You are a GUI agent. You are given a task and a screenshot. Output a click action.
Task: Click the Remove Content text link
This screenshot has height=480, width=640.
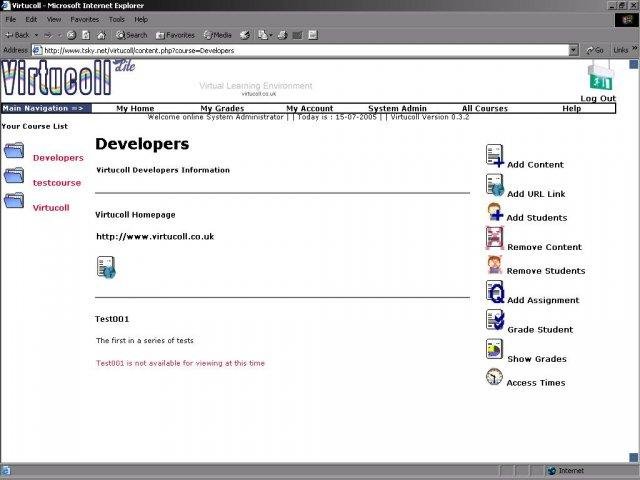coord(544,247)
